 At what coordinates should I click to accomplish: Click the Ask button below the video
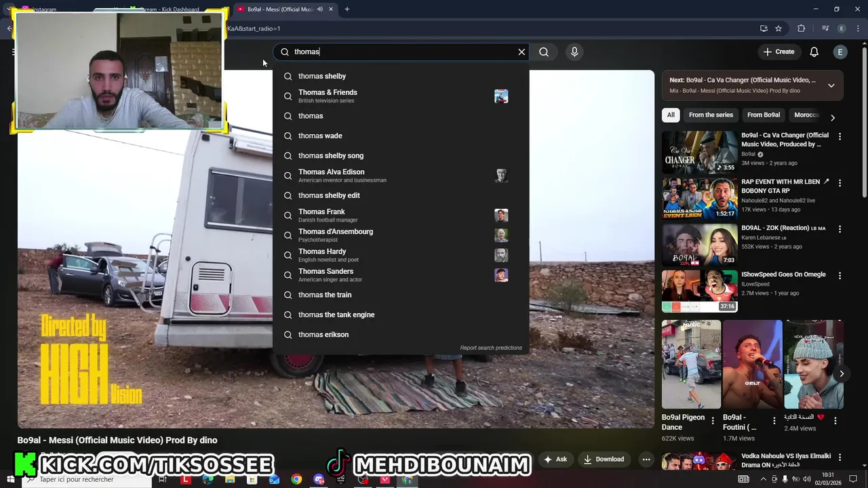pos(555,459)
